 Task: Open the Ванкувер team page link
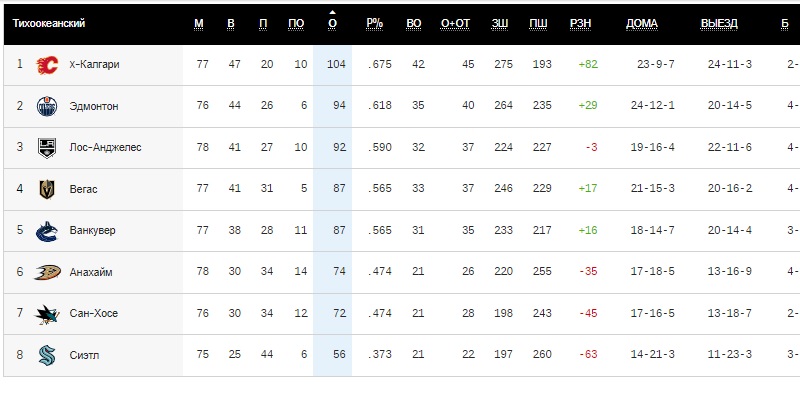pyautogui.click(x=93, y=230)
